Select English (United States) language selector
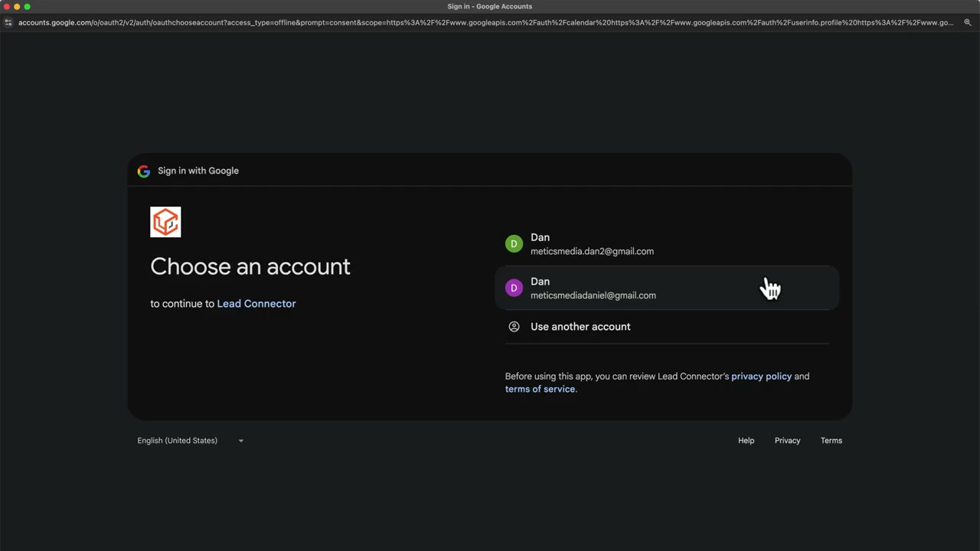 tap(191, 441)
